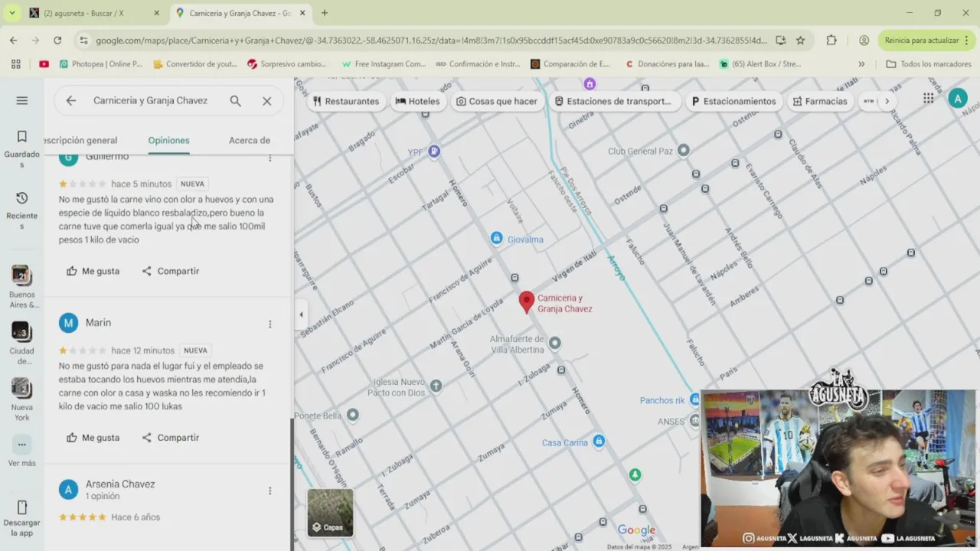Filter map by Hoteles chip

pos(417,101)
